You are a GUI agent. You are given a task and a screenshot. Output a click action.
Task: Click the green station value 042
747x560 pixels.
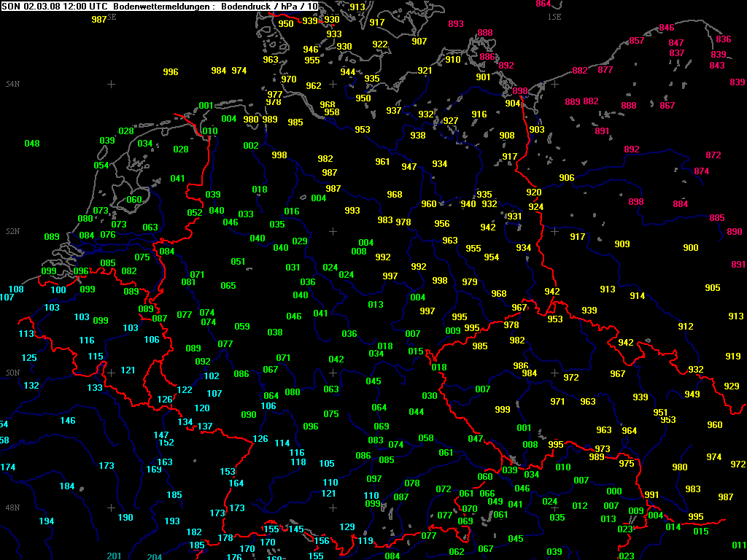(x=336, y=359)
